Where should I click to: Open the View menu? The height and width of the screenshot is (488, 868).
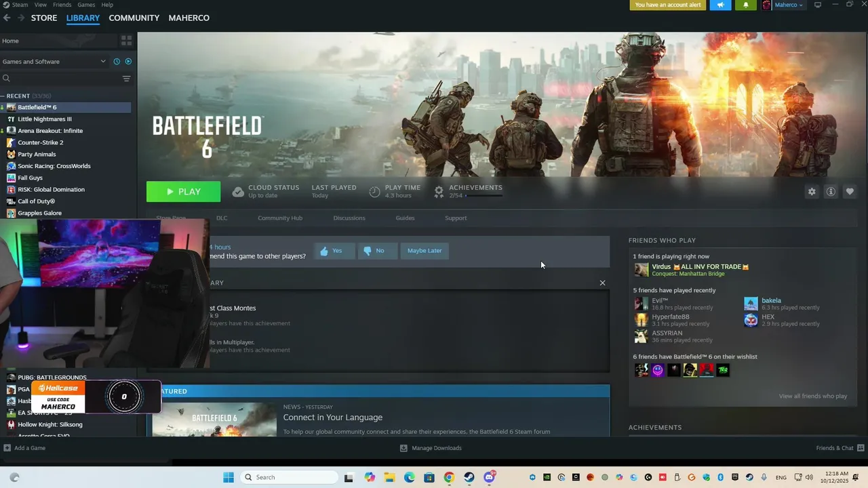41,5
